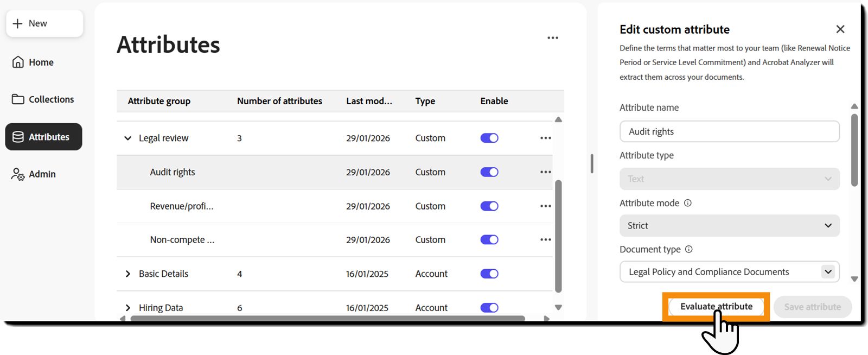Viewport: 868px width, 355px height.
Task: Open the more options menu beside Attributes heading
Action: 552,38
